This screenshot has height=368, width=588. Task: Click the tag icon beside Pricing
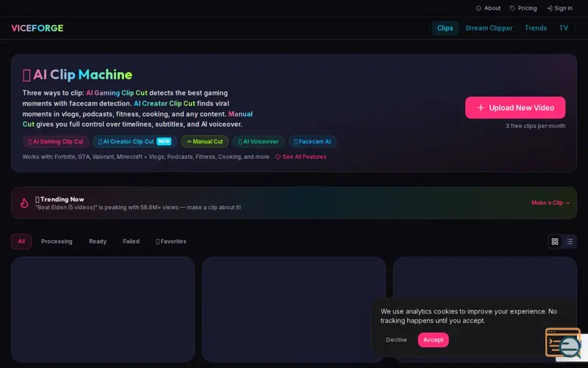coord(512,8)
